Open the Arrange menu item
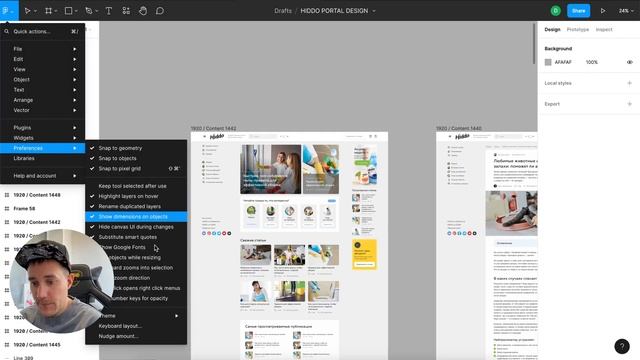The width and height of the screenshot is (640, 360). 42,100
